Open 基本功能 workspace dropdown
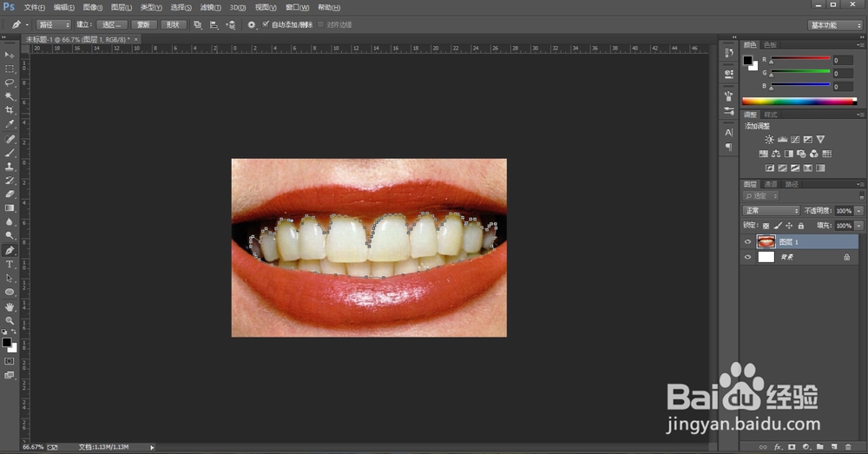Image resolution: width=868 pixels, height=454 pixels. pyautogui.click(x=835, y=25)
